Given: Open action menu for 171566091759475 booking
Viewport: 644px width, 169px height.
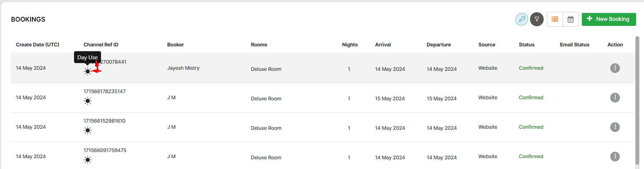Looking at the screenshot, I should [615, 156].
